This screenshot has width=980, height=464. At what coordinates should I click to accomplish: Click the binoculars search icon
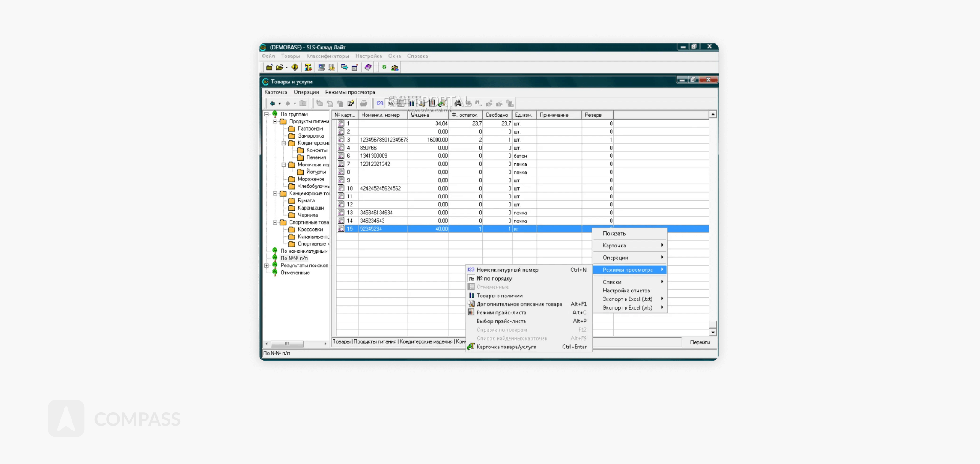[x=458, y=103]
